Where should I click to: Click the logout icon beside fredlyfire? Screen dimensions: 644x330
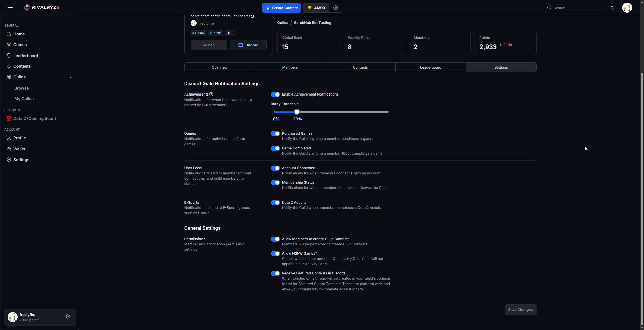68,316
